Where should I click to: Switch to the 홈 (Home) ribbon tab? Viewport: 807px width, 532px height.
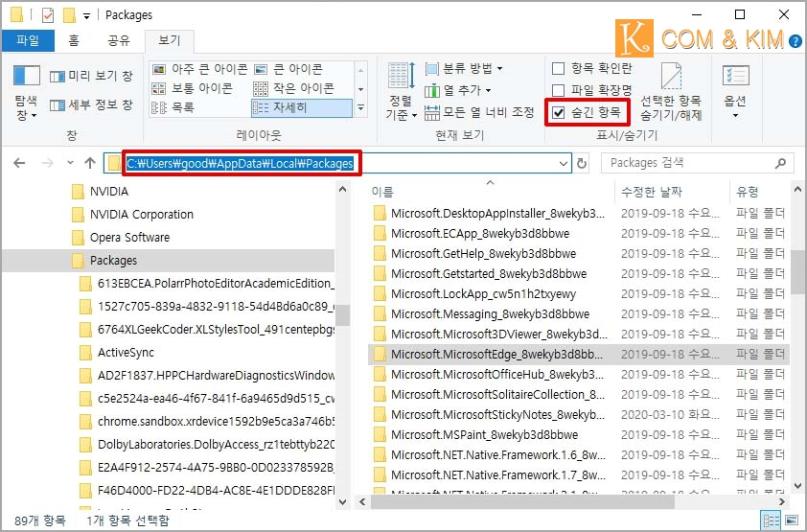(x=74, y=40)
